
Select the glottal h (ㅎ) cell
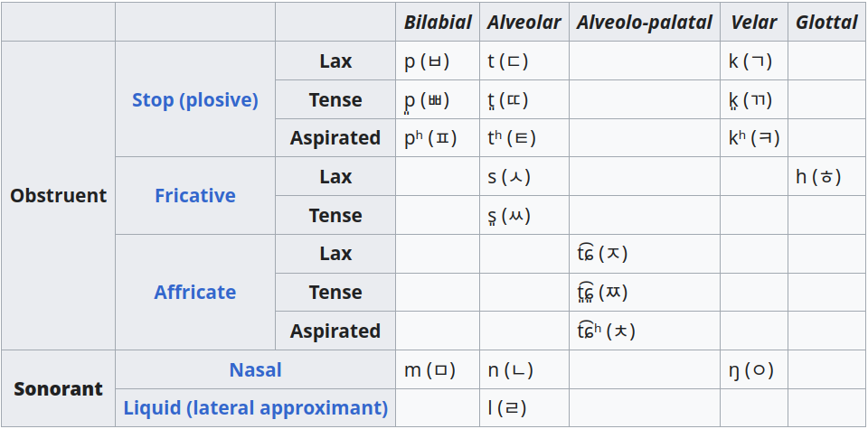click(826, 176)
